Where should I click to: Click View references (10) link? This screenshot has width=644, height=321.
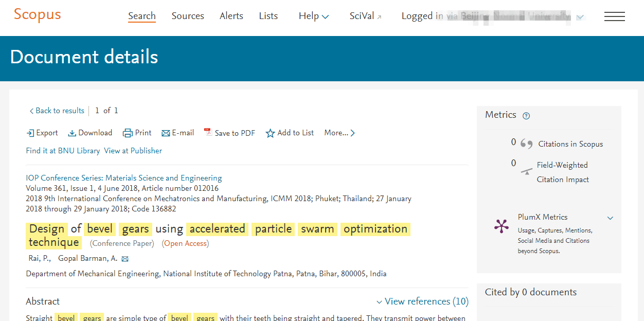(x=422, y=301)
